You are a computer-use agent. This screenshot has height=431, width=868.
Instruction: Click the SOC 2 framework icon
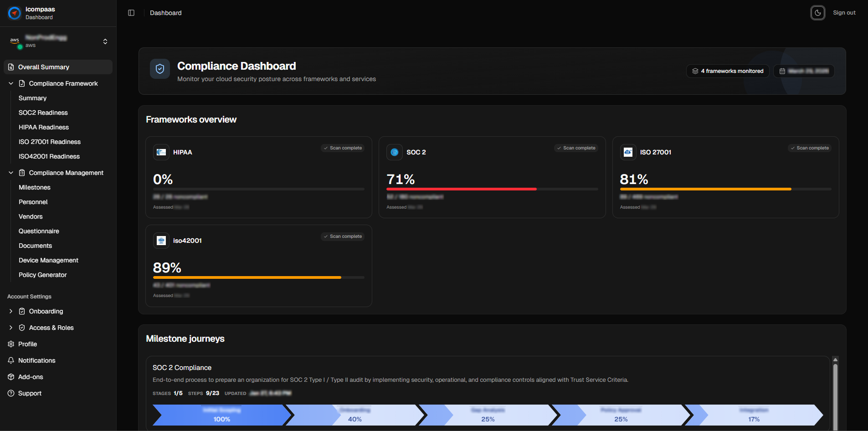coord(395,152)
